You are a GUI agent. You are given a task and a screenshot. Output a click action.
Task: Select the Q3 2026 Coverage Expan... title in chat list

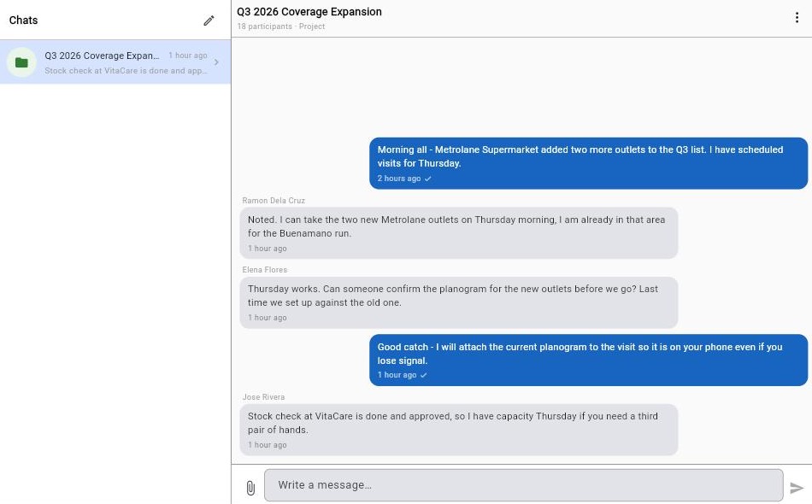click(102, 56)
